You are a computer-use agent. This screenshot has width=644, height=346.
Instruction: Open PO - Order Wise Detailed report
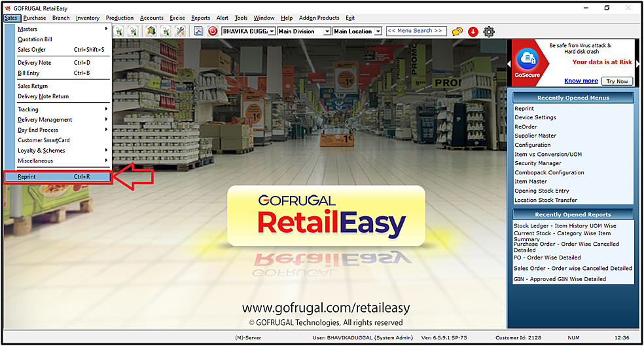pyautogui.click(x=547, y=258)
